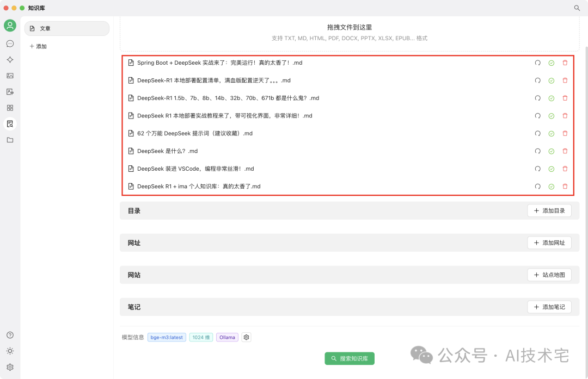Delete the DeepSeek 装进 VSCode file
The width and height of the screenshot is (588, 379).
pos(565,169)
